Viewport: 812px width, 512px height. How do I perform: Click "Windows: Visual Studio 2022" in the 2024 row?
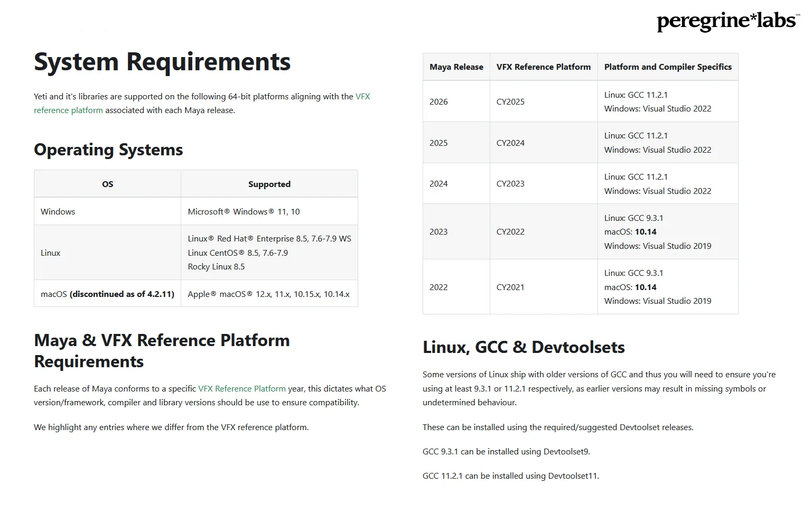point(658,191)
